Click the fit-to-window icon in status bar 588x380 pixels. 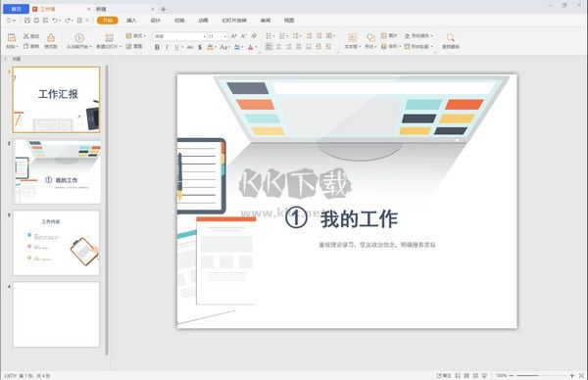[581, 375]
